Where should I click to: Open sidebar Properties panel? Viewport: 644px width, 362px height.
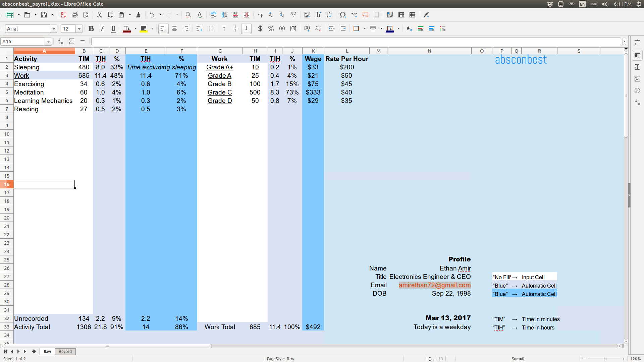point(637,55)
